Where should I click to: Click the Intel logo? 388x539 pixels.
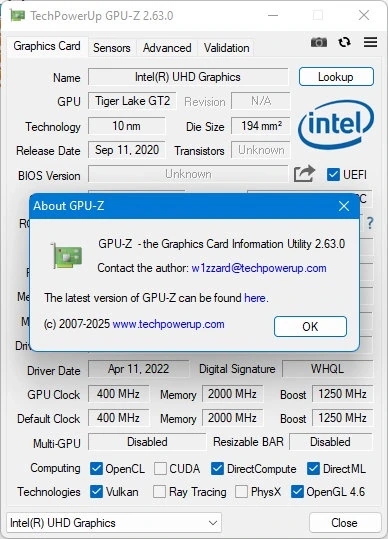pos(336,124)
